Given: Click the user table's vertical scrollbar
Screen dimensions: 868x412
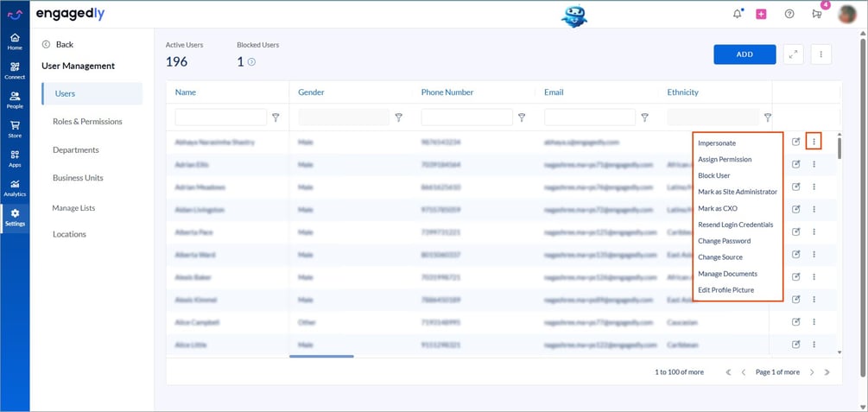Looking at the screenshot, I should pyautogui.click(x=839, y=148).
